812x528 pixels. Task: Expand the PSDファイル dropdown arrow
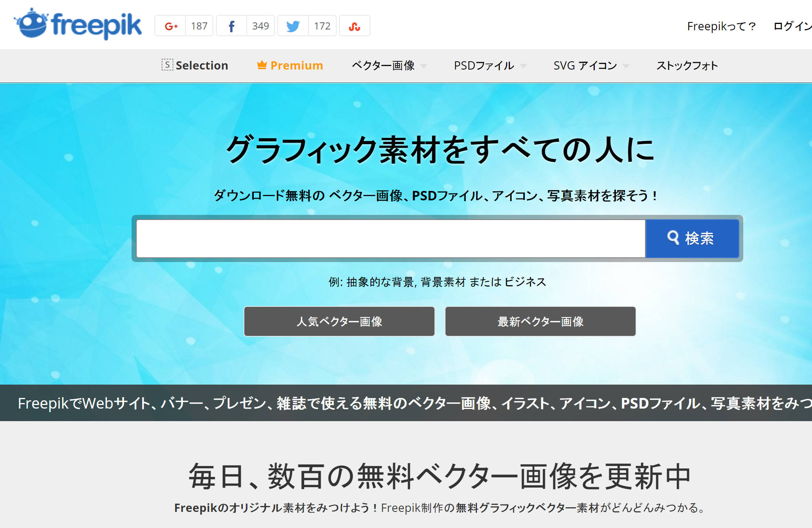(523, 66)
